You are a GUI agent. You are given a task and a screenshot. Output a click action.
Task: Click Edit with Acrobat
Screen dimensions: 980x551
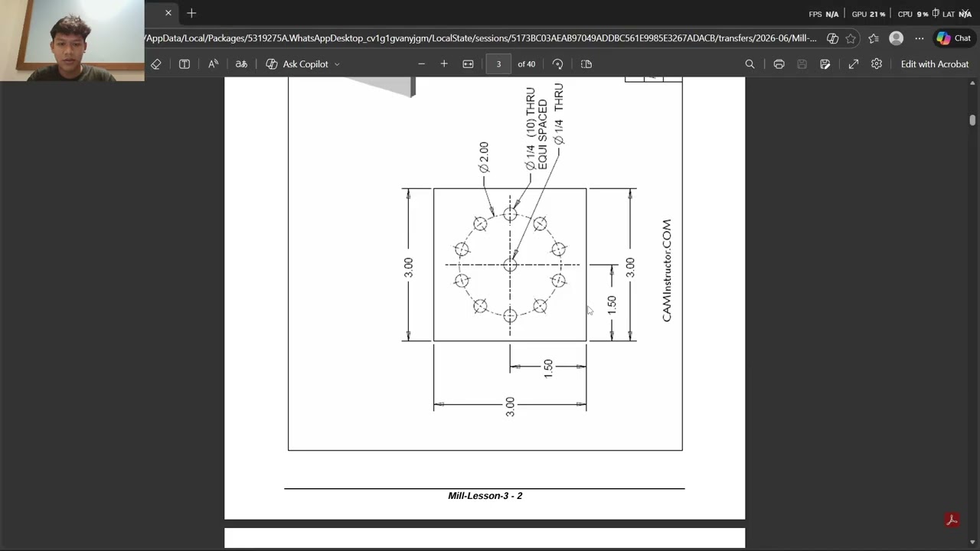pyautogui.click(x=935, y=64)
